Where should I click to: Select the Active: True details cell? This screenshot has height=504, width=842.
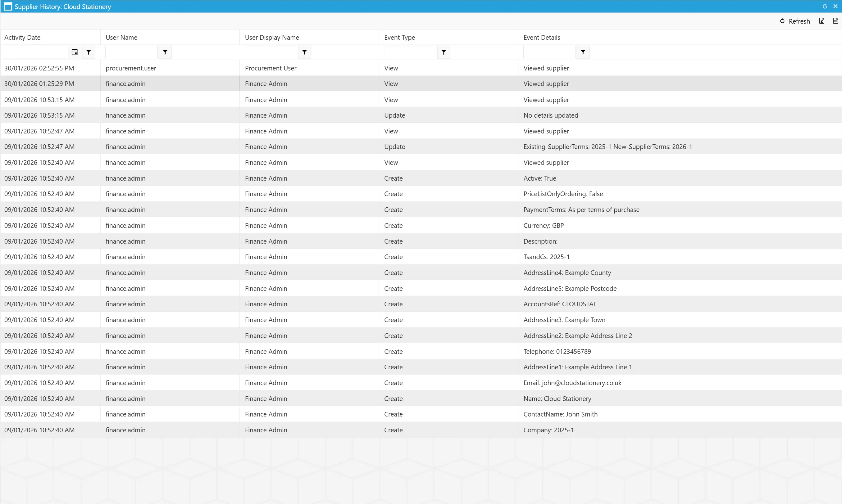coord(680,178)
